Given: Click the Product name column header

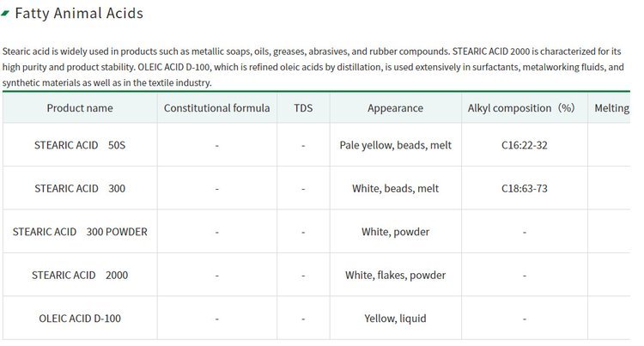Looking at the screenshot, I should pyautogui.click(x=80, y=108).
